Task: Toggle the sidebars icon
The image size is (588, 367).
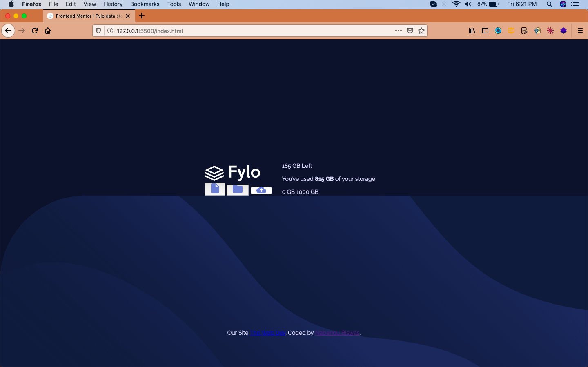Action: tap(485, 31)
